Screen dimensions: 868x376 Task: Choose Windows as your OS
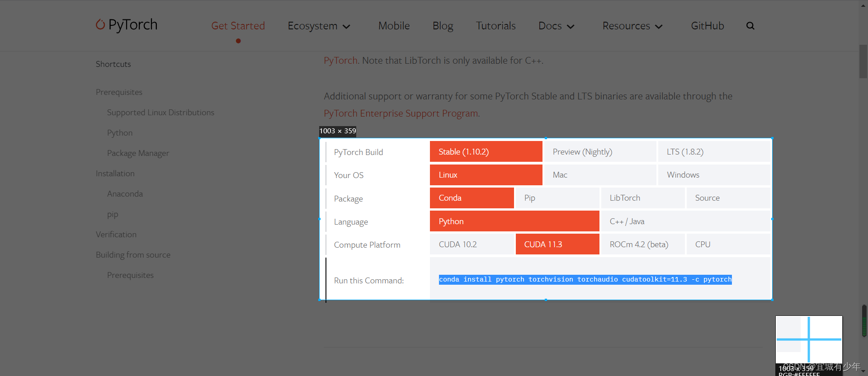pos(714,175)
